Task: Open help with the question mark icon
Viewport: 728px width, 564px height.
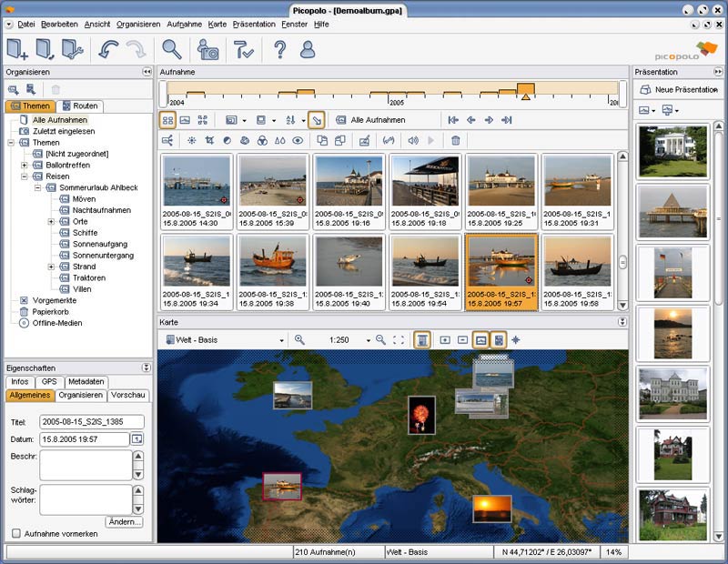Action: pyautogui.click(x=279, y=49)
